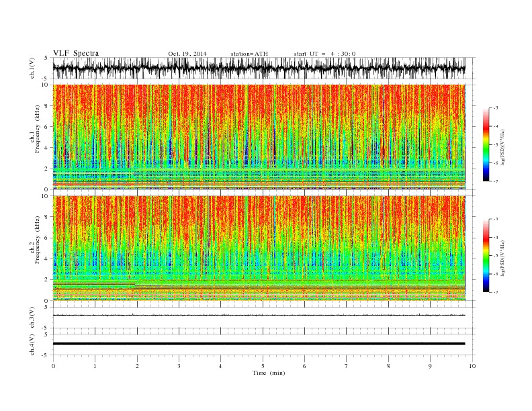This screenshot has width=532, height=411.
Task: Click the ch.2 spectrogram color scale bar
Action: click(x=486, y=255)
